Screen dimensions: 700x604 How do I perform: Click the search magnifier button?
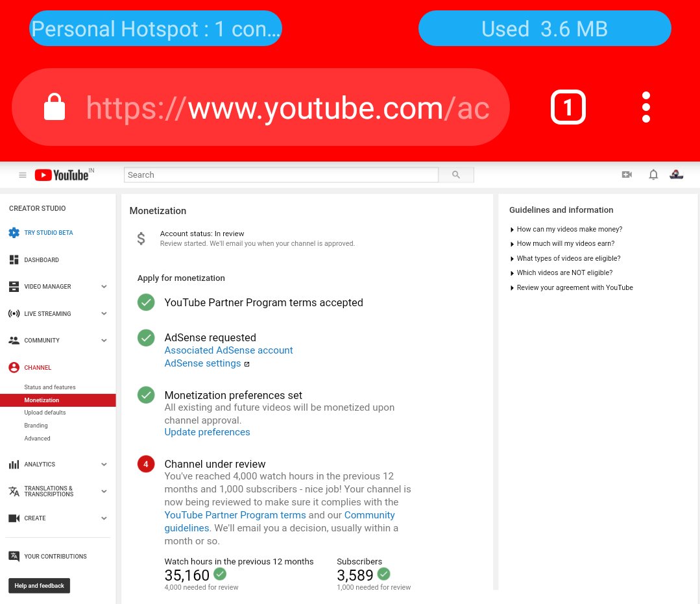coord(456,175)
